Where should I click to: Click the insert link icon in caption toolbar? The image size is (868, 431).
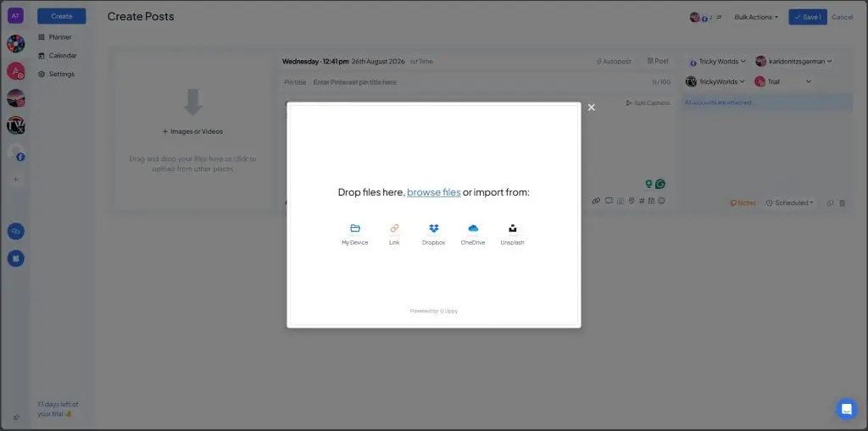click(596, 201)
